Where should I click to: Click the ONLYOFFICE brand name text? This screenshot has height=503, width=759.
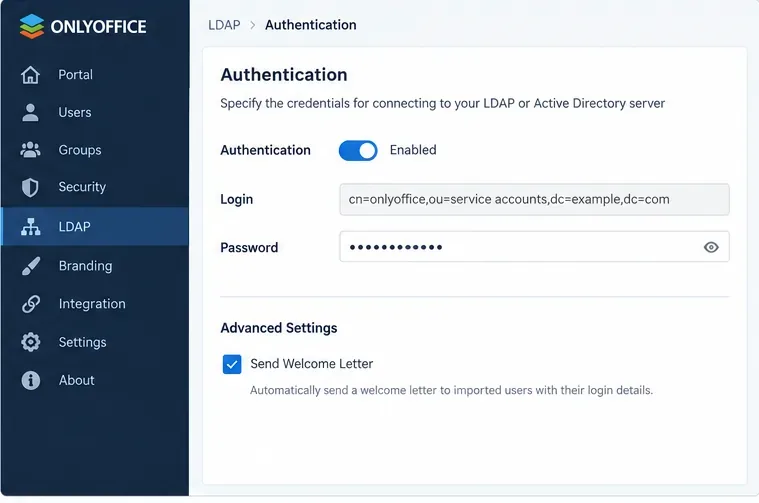pos(99,27)
